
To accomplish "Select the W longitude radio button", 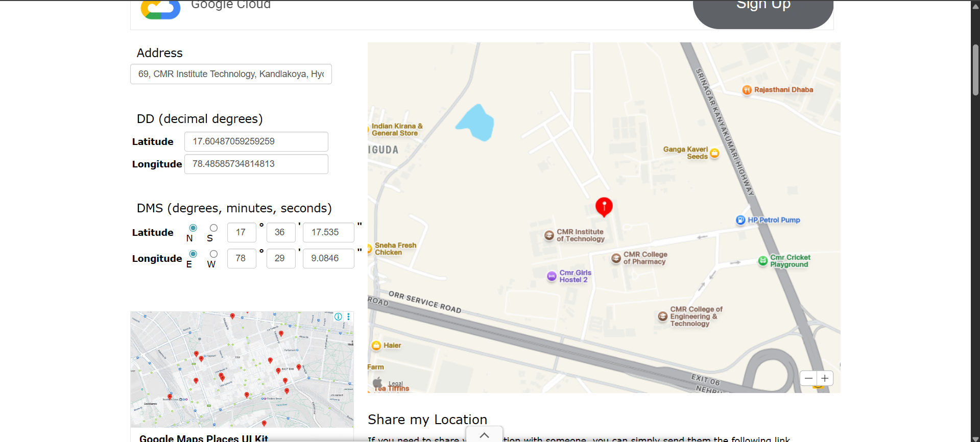I will tap(213, 254).
